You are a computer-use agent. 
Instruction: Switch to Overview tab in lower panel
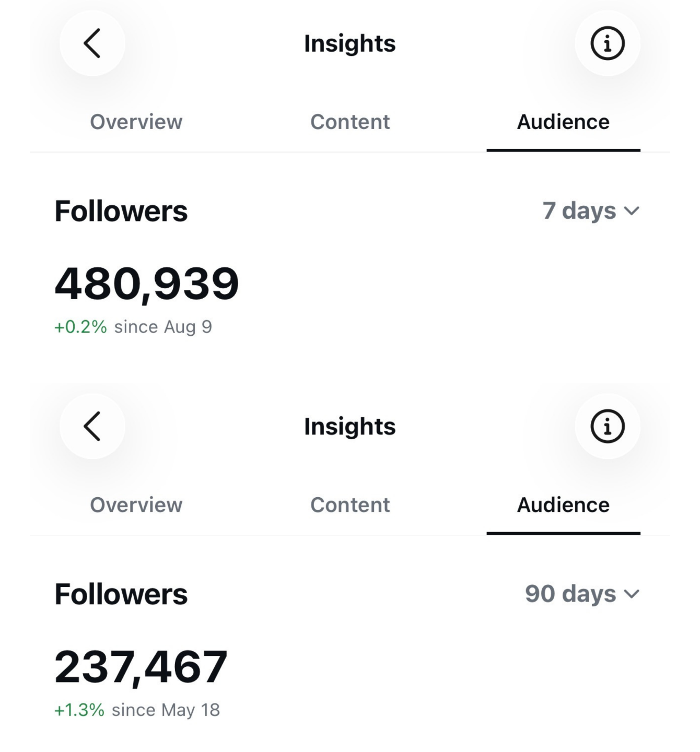click(x=136, y=504)
